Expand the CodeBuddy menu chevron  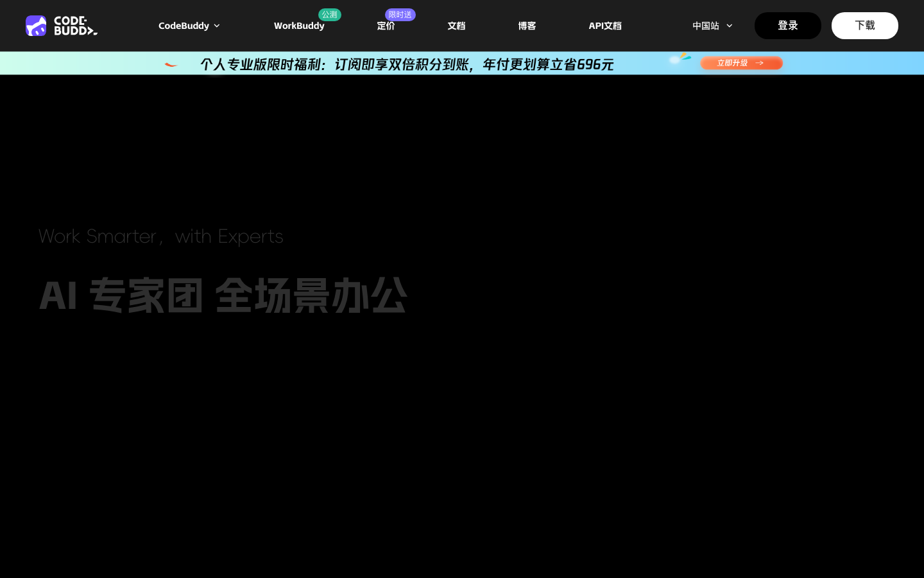(x=217, y=26)
